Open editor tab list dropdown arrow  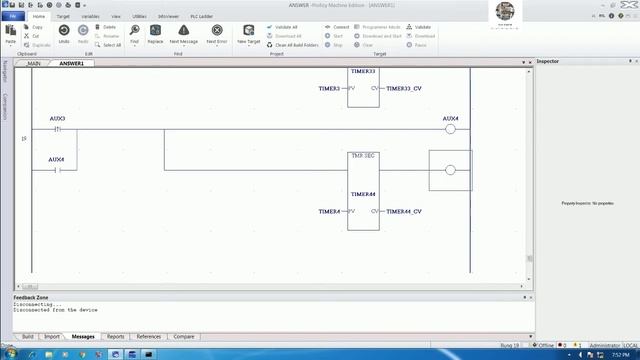pyautogui.click(x=524, y=62)
